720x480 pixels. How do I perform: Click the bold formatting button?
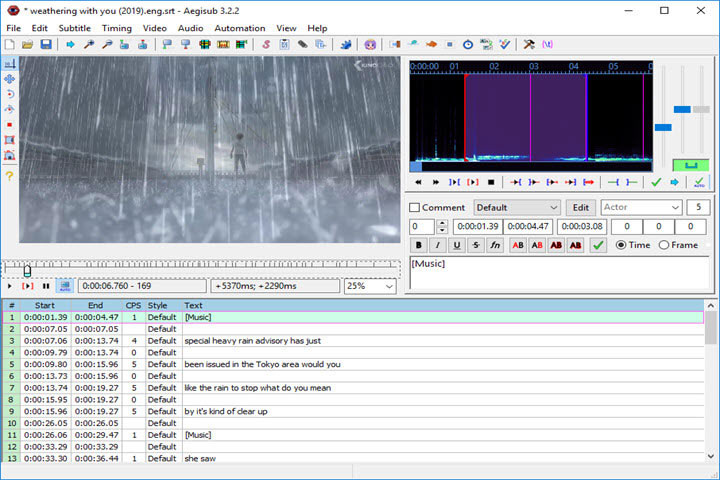click(x=418, y=245)
